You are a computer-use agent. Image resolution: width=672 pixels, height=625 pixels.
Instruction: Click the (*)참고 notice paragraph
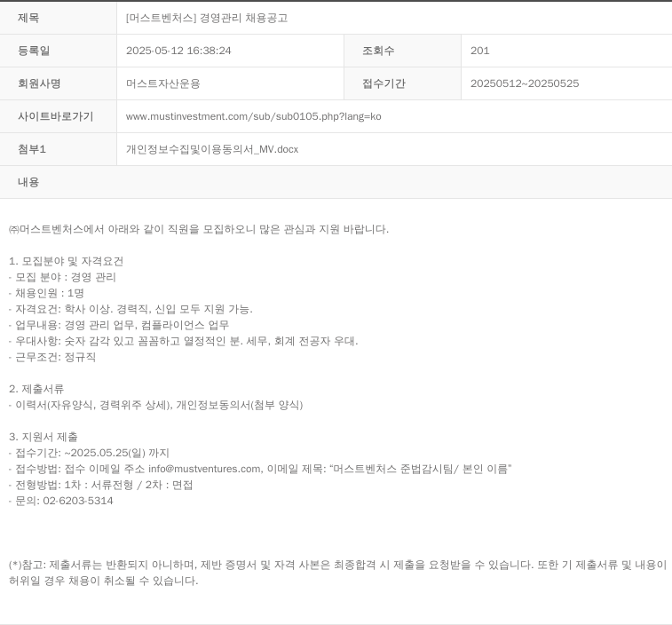[x=337, y=574]
